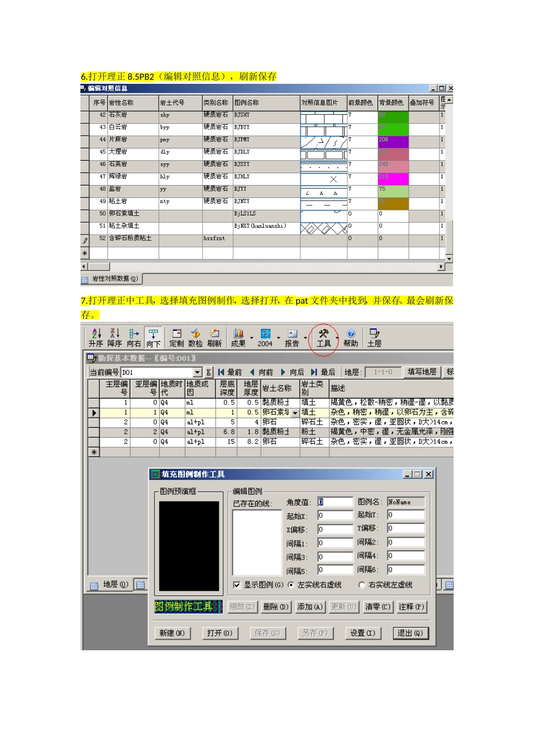Open the 帮助 help icon
This screenshot has width=534, height=756.
(351, 334)
